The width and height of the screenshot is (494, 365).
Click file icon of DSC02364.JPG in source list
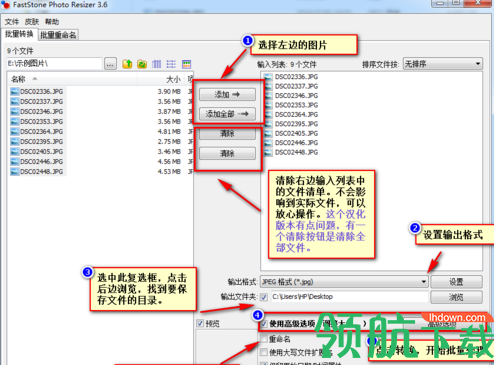[15, 131]
